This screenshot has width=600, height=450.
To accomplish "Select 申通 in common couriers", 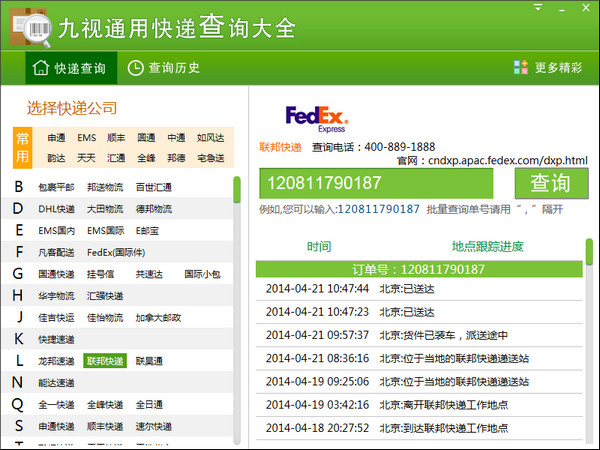I will [x=57, y=138].
